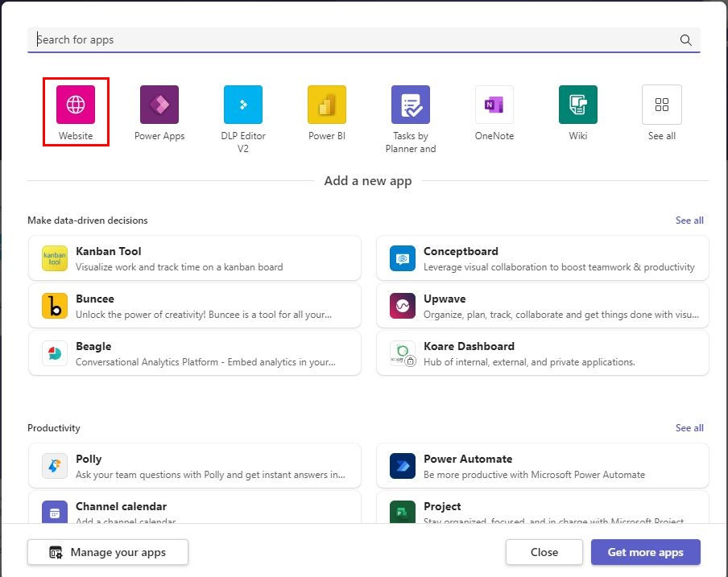Image resolution: width=728 pixels, height=577 pixels.
Task: Click Manage your apps button
Action: 108,552
